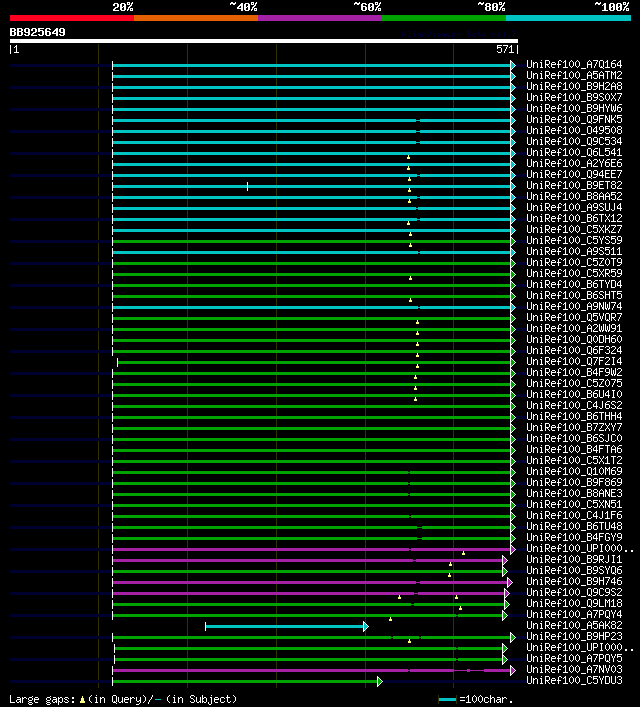
Task: Select the UniRef100_Q7F2I4 label
Action: pyautogui.click(x=574, y=362)
